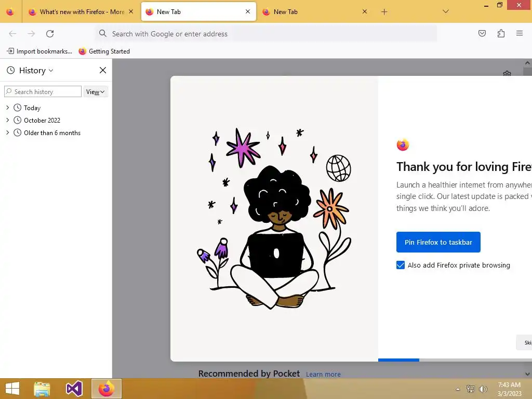Open a new tab with plus button
This screenshot has width=532, height=399.
pos(384,12)
